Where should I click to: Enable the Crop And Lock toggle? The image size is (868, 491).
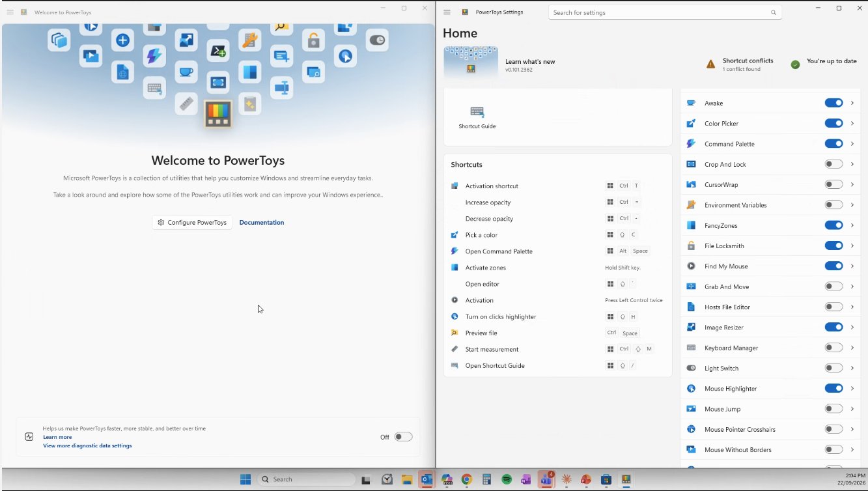(x=833, y=164)
